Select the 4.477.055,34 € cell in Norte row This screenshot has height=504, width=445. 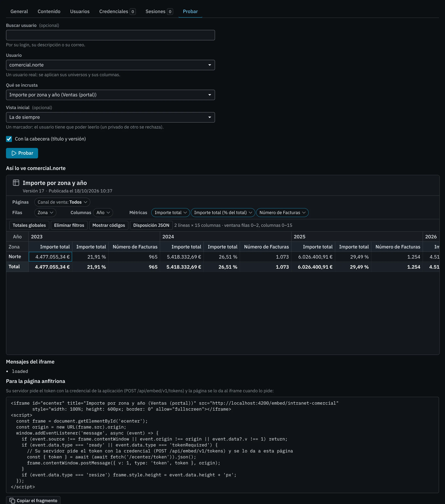(51, 257)
